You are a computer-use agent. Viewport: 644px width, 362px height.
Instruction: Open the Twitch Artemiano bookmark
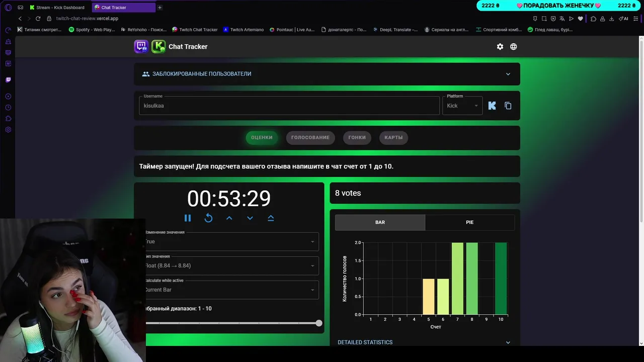point(244,30)
